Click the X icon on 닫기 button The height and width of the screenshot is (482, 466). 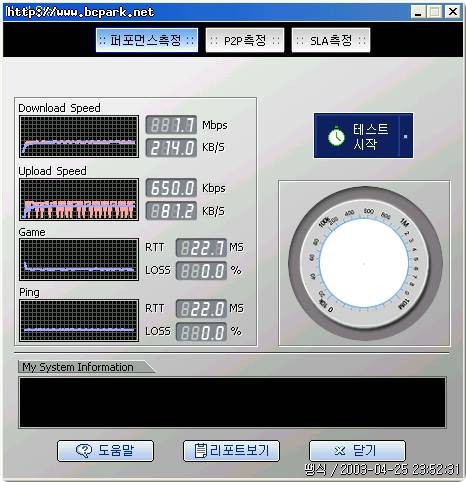click(x=340, y=451)
